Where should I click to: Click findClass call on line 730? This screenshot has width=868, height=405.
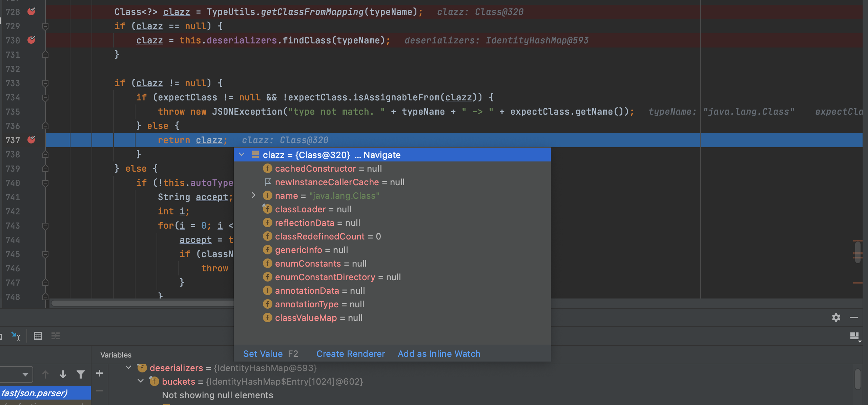tap(307, 40)
